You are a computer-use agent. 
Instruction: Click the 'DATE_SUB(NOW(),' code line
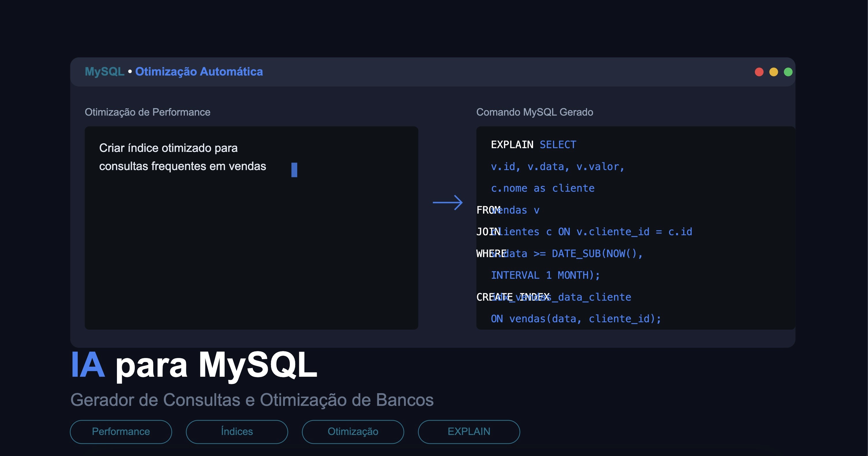pos(559,254)
